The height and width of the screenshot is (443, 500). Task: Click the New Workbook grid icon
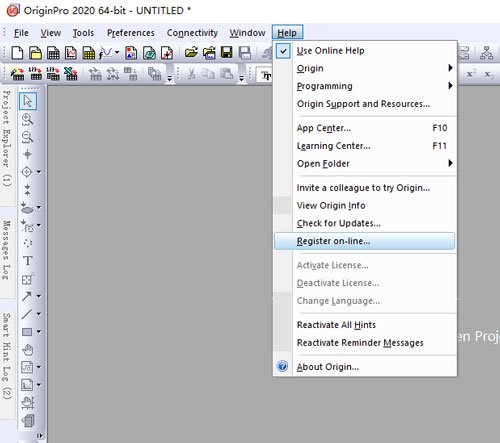click(53, 53)
